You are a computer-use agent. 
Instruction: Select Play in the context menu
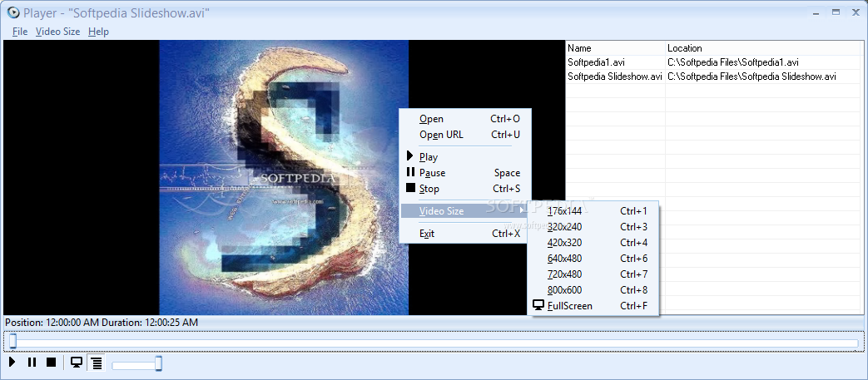pyautogui.click(x=465, y=157)
